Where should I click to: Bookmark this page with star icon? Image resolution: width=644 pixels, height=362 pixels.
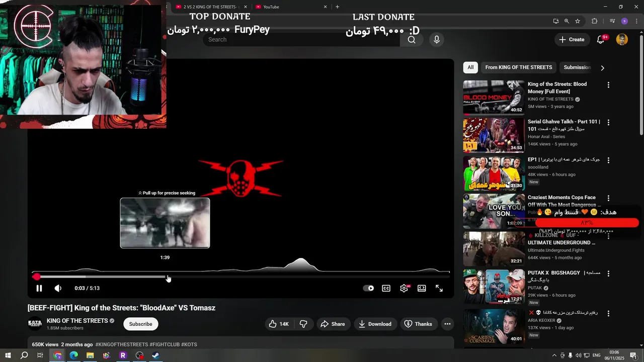(578, 21)
